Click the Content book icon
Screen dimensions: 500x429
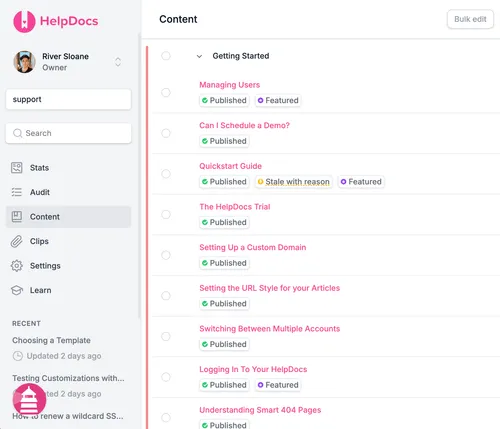pos(17,217)
